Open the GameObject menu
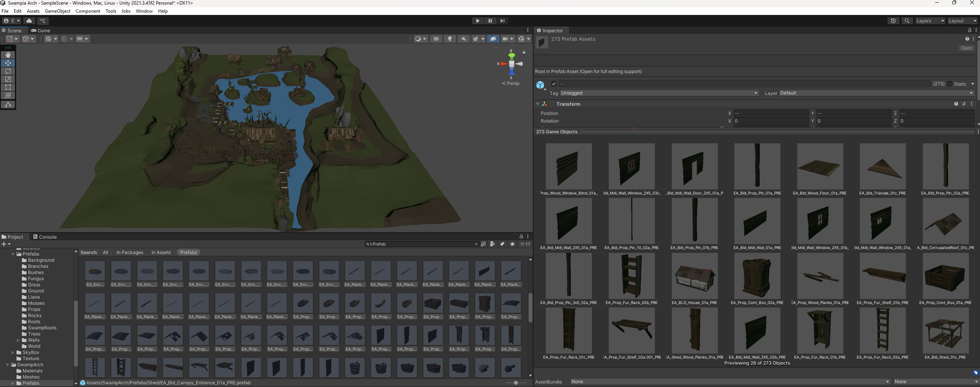 58,11
